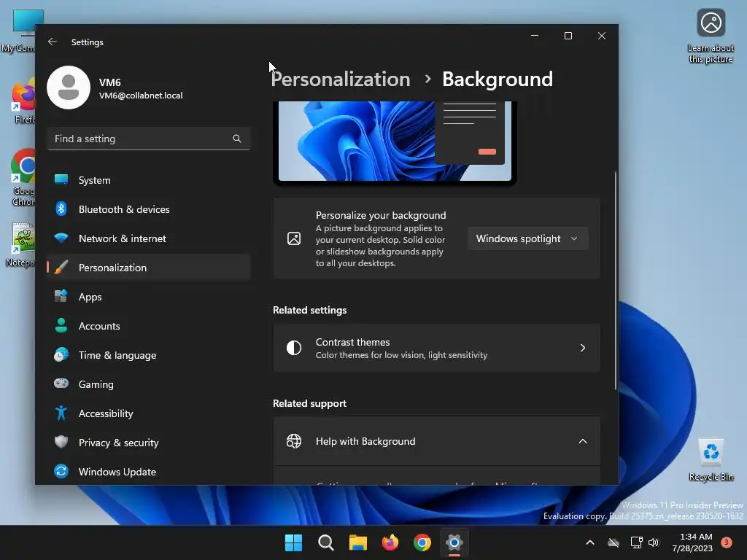Screen dimensions: 747x560
Task: Open the Accounts settings category
Action: tap(149, 326)
